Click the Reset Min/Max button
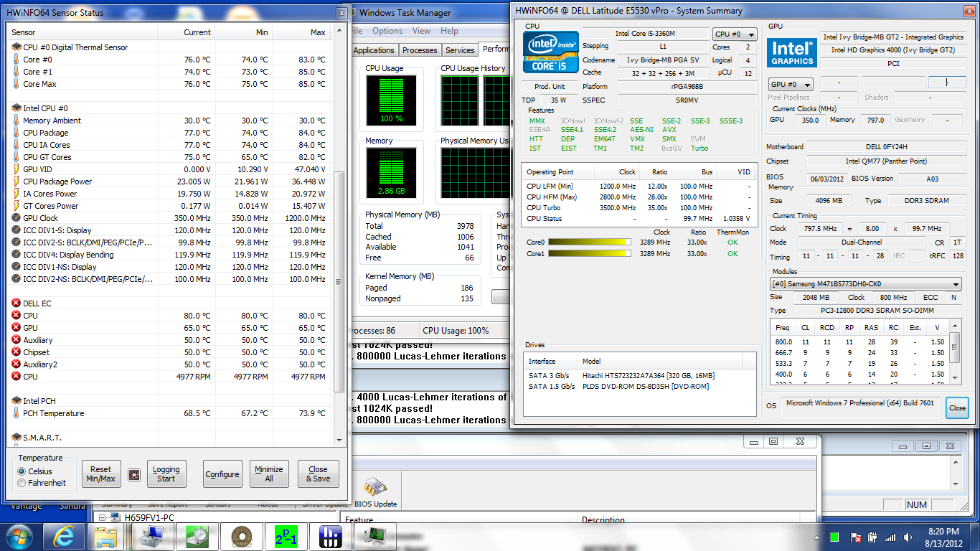Image resolution: width=980 pixels, height=551 pixels. (100, 474)
